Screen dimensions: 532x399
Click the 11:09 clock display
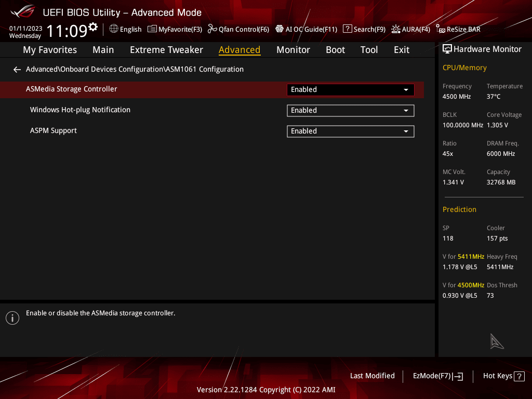(66, 31)
